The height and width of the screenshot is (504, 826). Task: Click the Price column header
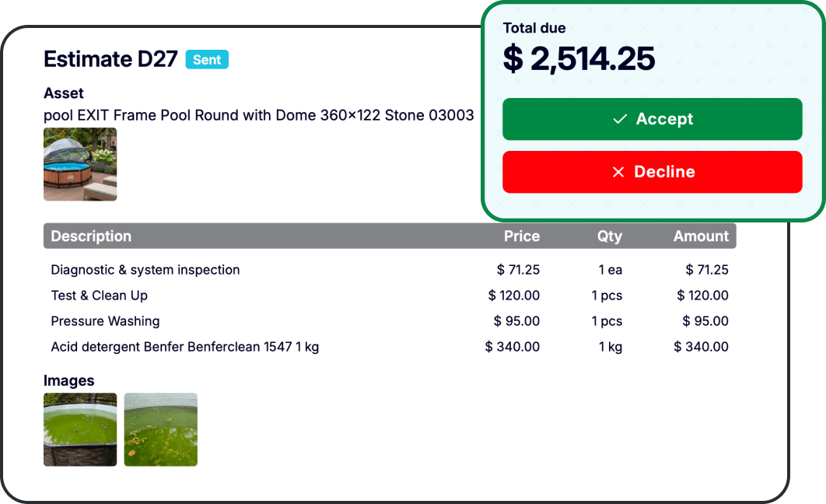point(522,236)
